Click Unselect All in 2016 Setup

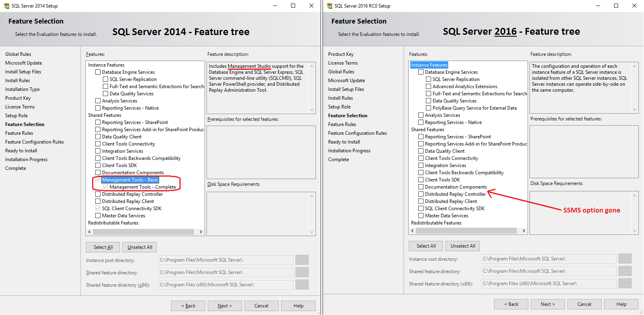463,246
